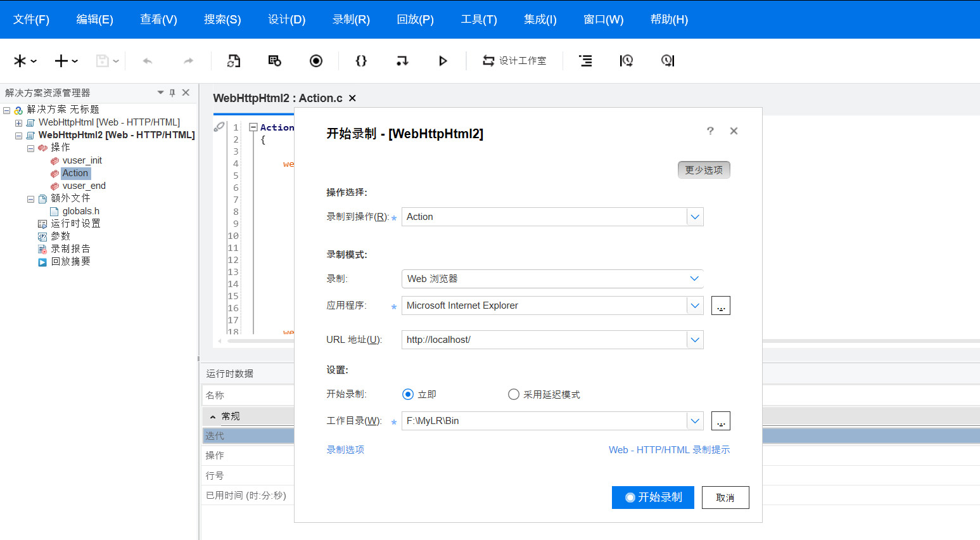
Task: Click the step-over arrow toolbar icon
Action: tap(402, 60)
